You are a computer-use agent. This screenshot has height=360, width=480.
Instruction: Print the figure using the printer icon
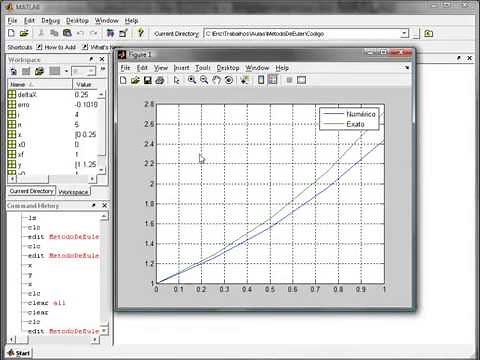(160, 80)
